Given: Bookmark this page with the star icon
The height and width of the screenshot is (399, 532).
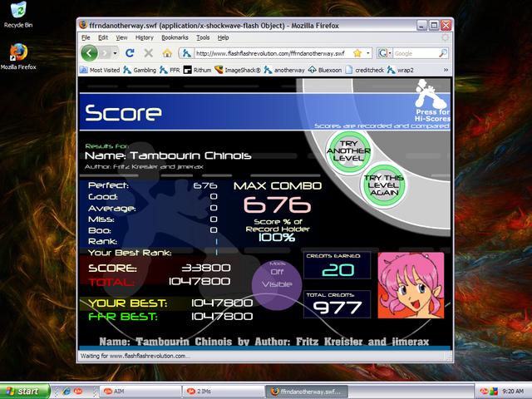Looking at the screenshot, I should click(x=357, y=53).
